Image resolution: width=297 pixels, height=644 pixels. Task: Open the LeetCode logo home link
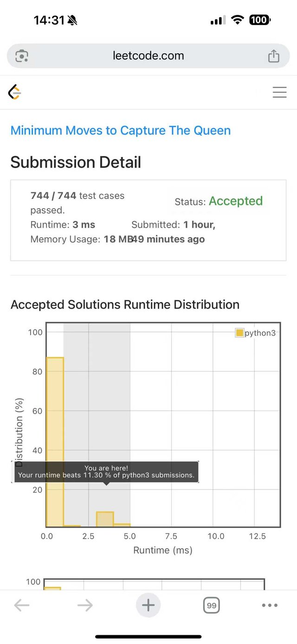(15, 92)
